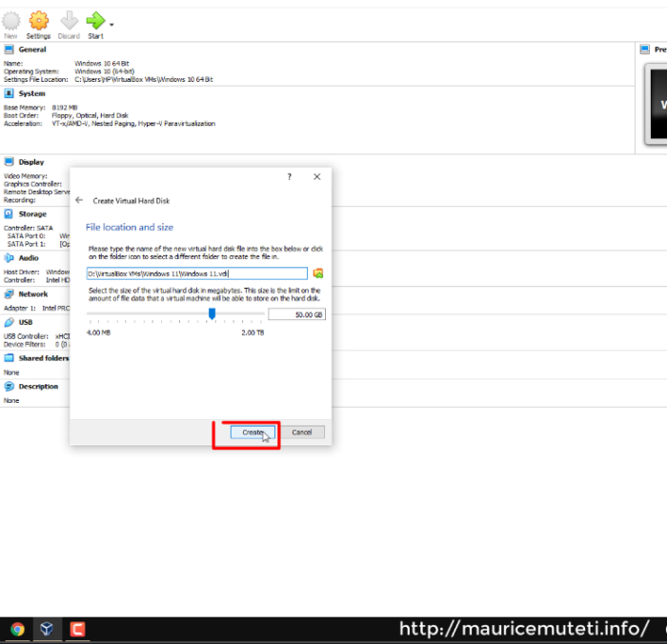Open the Storage section header link
This screenshot has height=644, width=667.
[32, 214]
